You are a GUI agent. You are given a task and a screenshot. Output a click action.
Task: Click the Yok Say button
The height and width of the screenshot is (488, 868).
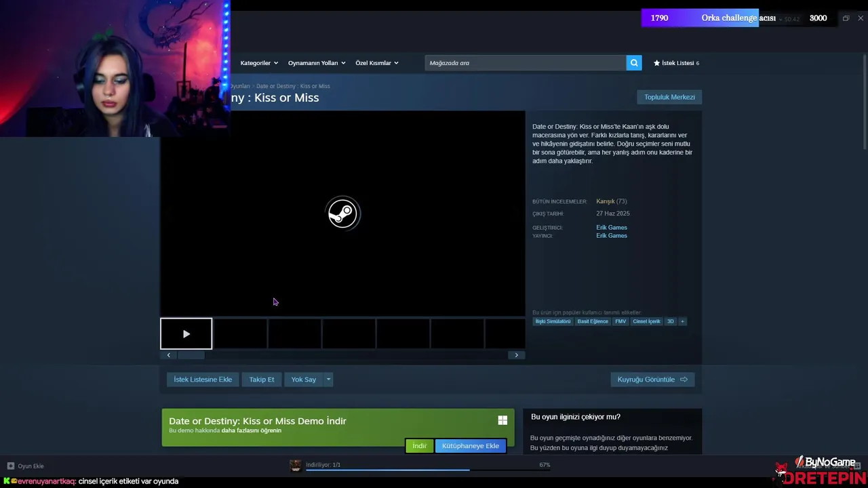304,380
